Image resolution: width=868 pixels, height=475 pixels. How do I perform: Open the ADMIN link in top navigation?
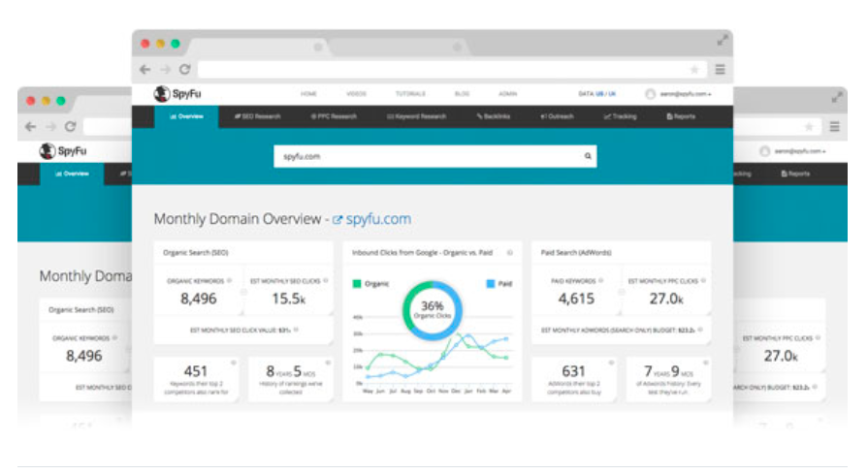[x=507, y=94]
